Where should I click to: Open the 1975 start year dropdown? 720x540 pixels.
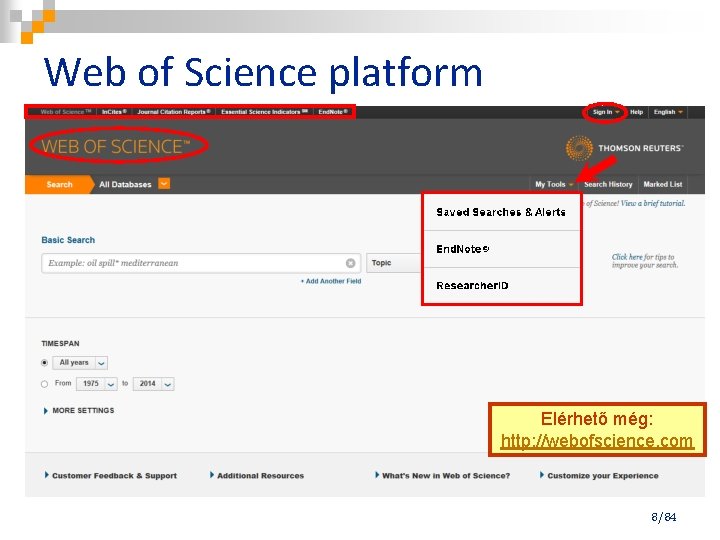(97, 384)
